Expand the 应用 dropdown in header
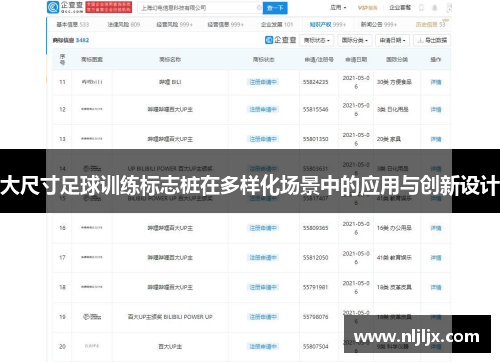500x362 pixels. 338,7
